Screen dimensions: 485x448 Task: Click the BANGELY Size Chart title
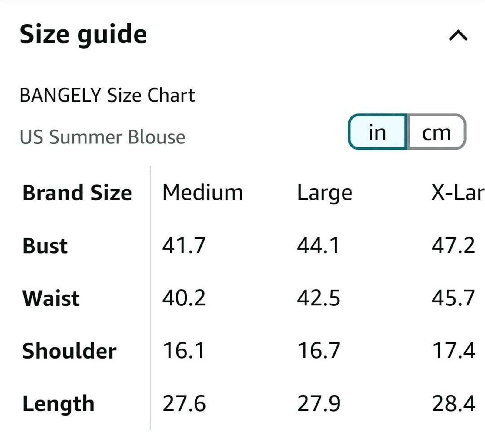coord(107,95)
